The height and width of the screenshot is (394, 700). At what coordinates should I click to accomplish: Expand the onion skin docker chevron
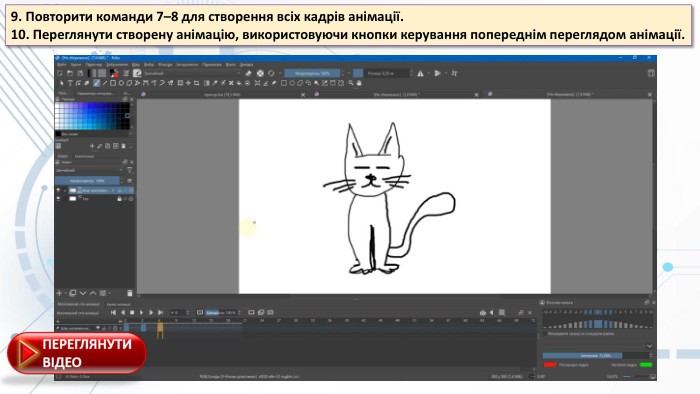pos(650,346)
